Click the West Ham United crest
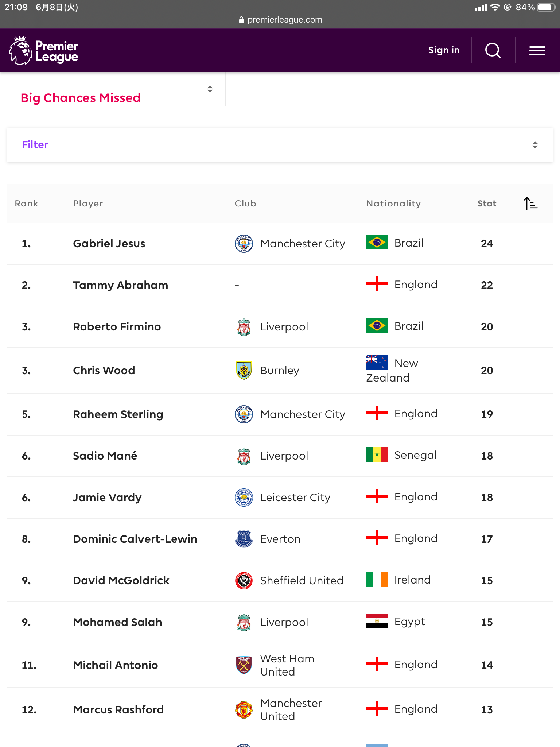 244,665
